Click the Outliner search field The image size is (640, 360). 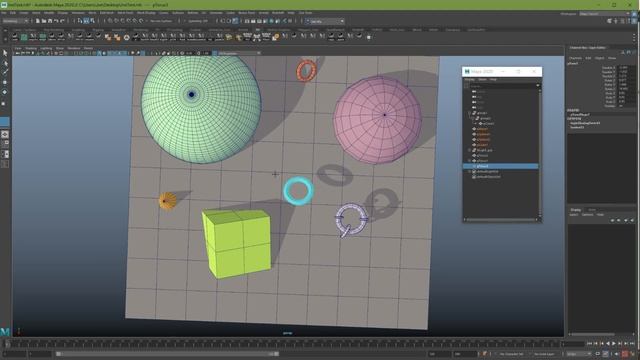(502, 86)
